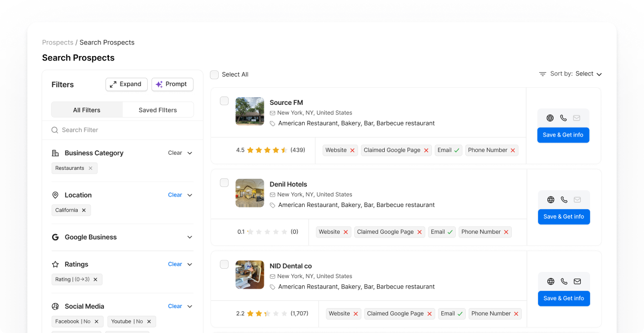Click the globe website icon for Source FM
The image size is (644, 333).
point(550,118)
